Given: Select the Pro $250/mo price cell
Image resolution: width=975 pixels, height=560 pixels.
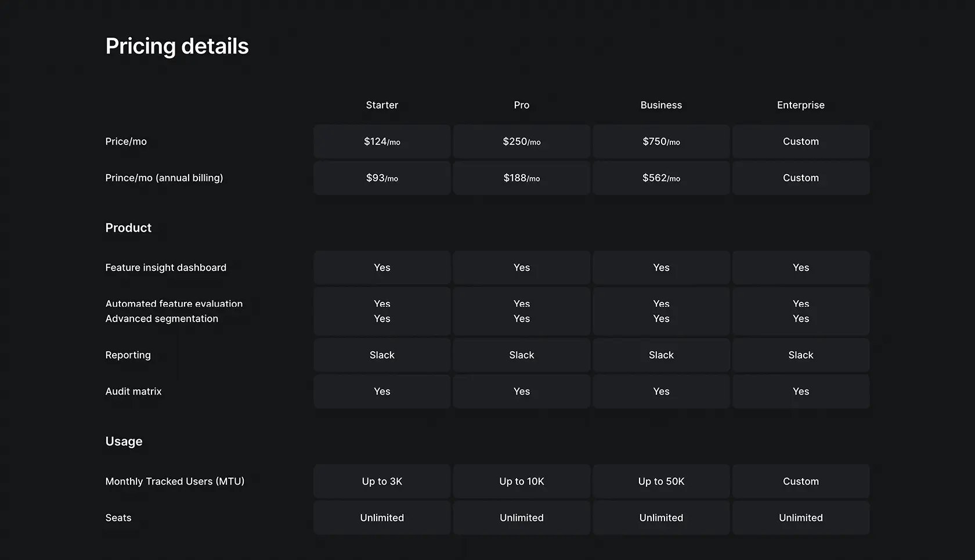Looking at the screenshot, I should (x=522, y=142).
